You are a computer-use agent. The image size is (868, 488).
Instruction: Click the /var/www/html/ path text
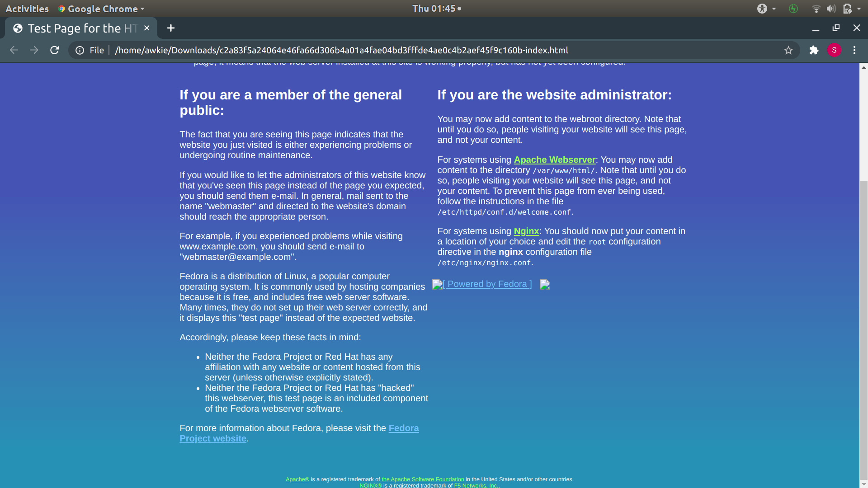pyautogui.click(x=564, y=170)
